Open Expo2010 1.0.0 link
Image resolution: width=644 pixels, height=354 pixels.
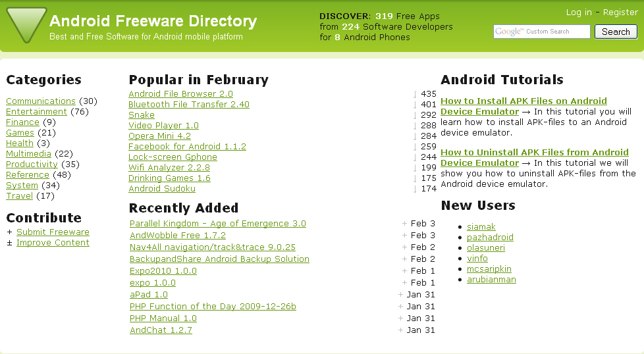(x=163, y=271)
